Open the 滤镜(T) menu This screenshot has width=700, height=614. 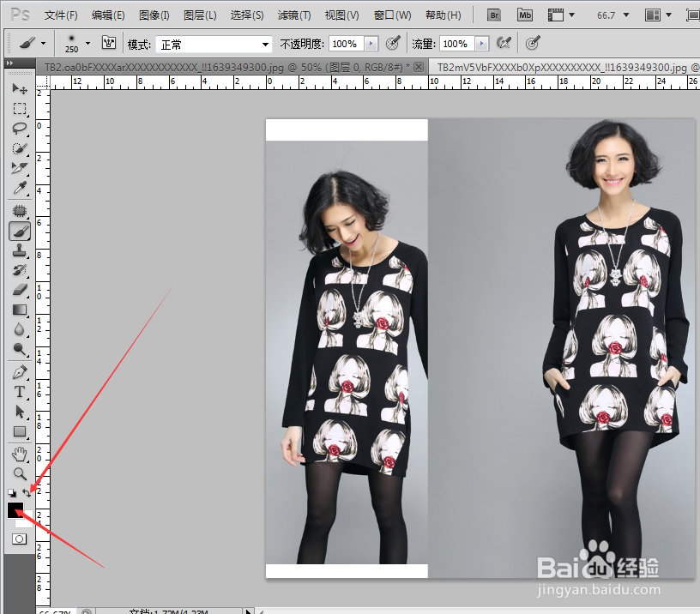tap(294, 15)
